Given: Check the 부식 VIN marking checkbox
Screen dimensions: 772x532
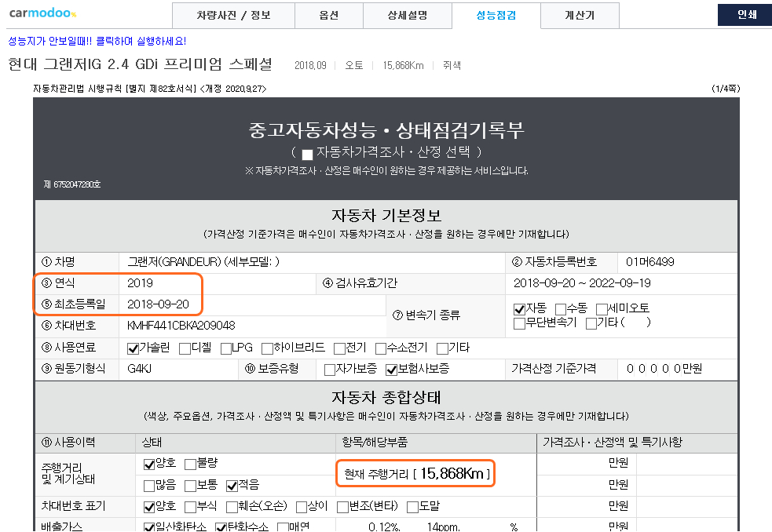Looking at the screenshot, I should tap(190, 507).
